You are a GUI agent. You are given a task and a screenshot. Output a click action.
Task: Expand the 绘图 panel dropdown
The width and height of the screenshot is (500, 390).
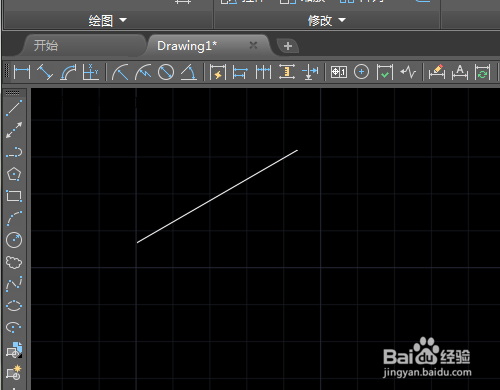click(x=123, y=20)
